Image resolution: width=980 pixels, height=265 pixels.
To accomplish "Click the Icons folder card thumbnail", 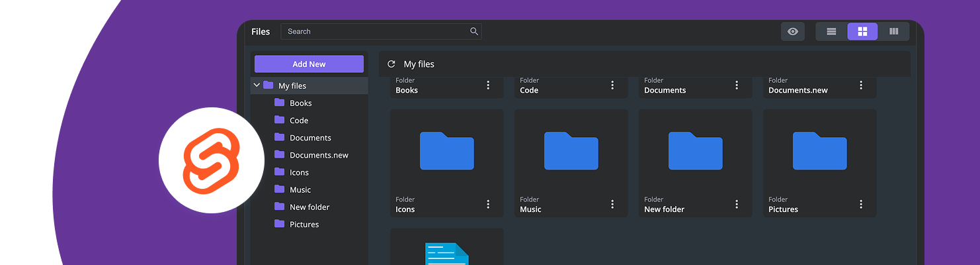I will tap(447, 151).
